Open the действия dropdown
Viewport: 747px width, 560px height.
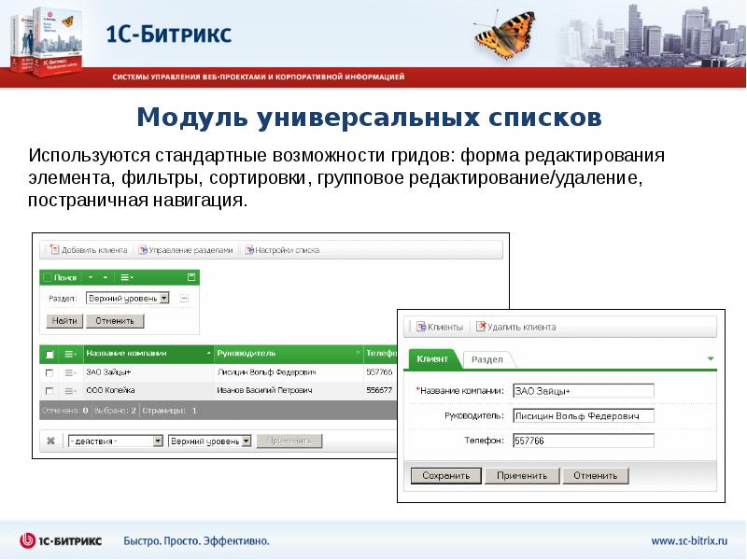point(116,441)
